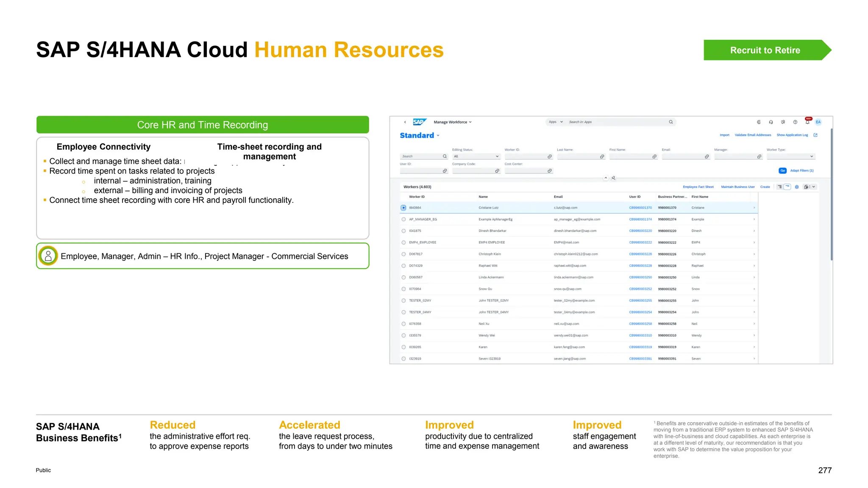Viewport: 868px width, 488px height.
Task: Open table settings gear icon
Action: (797, 187)
